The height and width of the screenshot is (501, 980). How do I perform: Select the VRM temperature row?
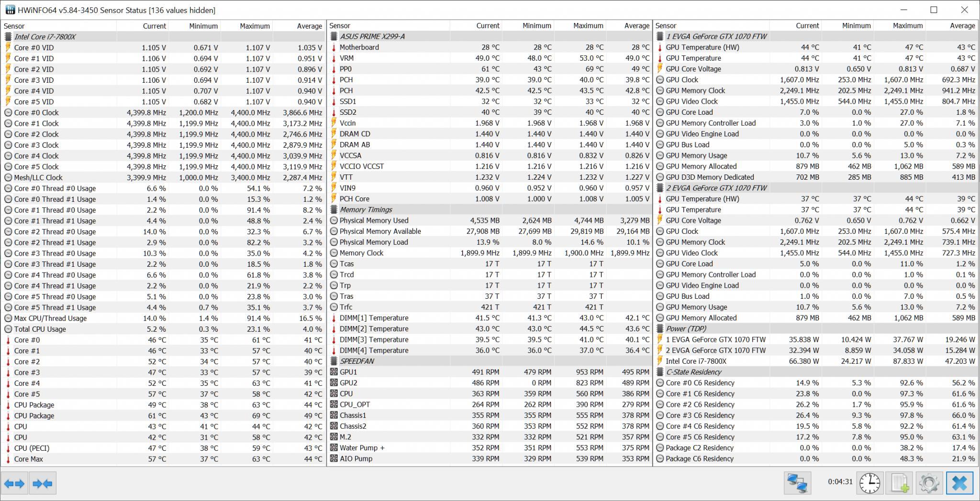coord(490,58)
